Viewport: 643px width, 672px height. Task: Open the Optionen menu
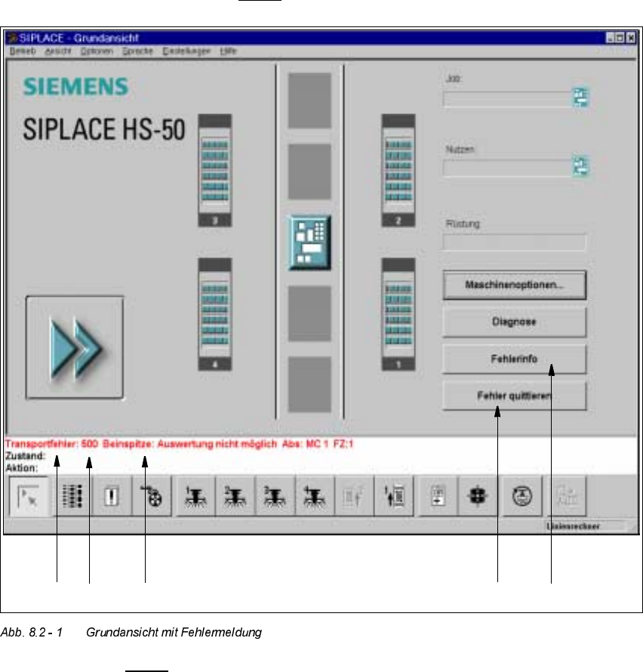pyautogui.click(x=97, y=51)
